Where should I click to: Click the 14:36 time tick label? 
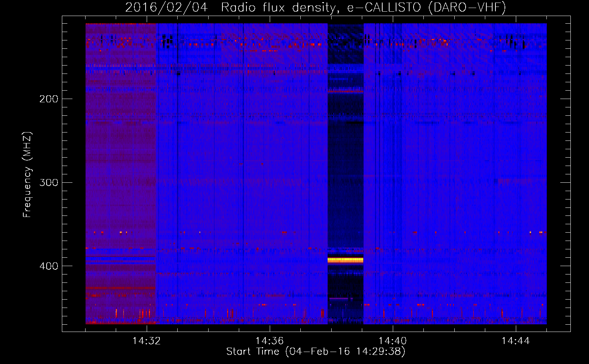tap(269, 341)
